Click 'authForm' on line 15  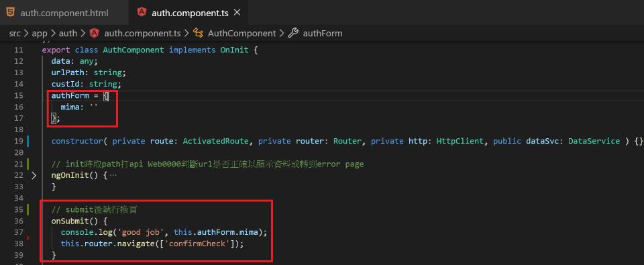point(70,96)
